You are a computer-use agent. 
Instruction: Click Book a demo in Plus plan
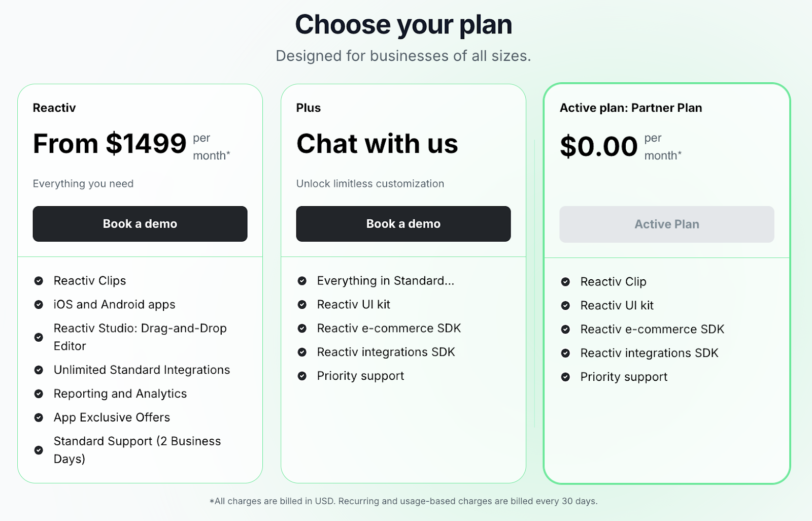click(x=403, y=224)
